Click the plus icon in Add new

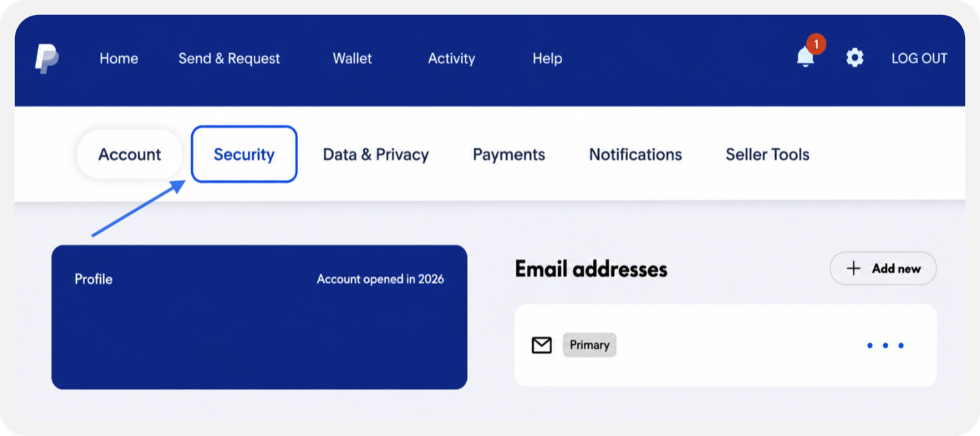coord(853,268)
